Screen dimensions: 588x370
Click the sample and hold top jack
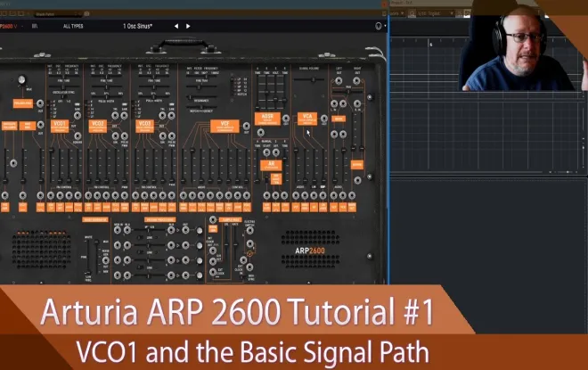[x=213, y=219]
